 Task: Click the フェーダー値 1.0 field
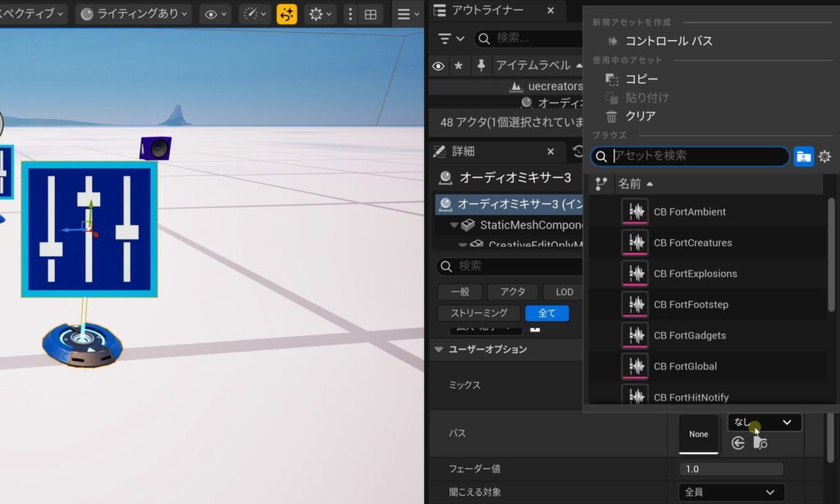731,469
